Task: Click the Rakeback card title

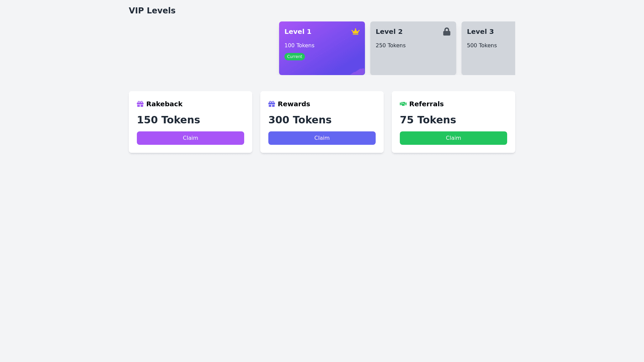Action: pyautogui.click(x=164, y=104)
